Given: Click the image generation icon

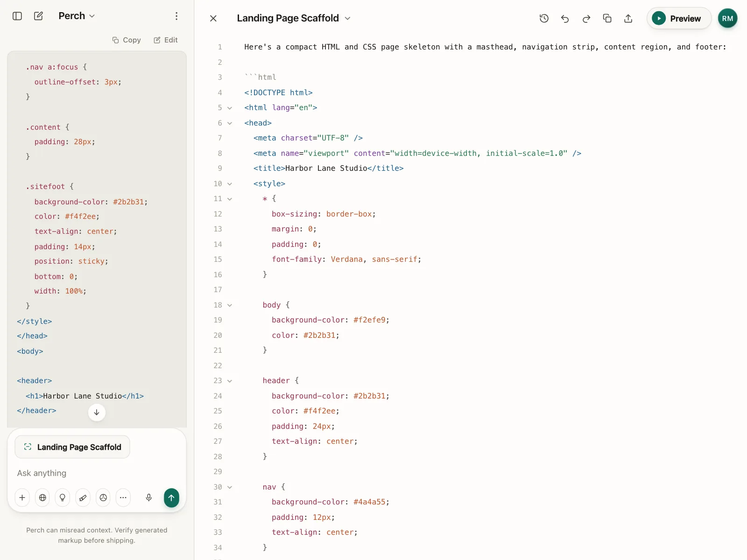Looking at the screenshot, I should (103, 497).
